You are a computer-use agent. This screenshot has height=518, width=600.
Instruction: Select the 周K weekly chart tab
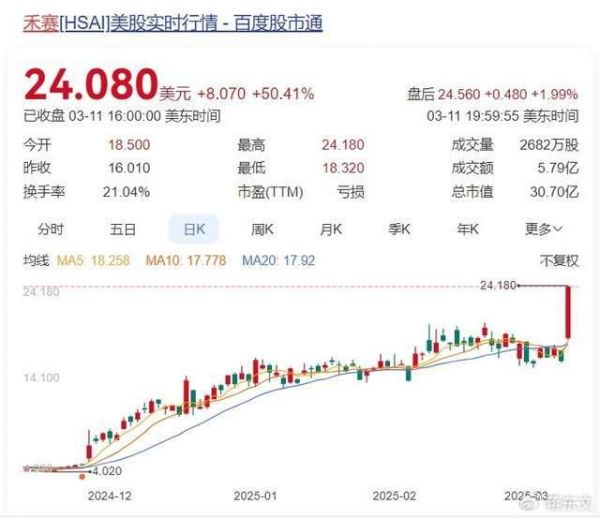[x=263, y=229]
